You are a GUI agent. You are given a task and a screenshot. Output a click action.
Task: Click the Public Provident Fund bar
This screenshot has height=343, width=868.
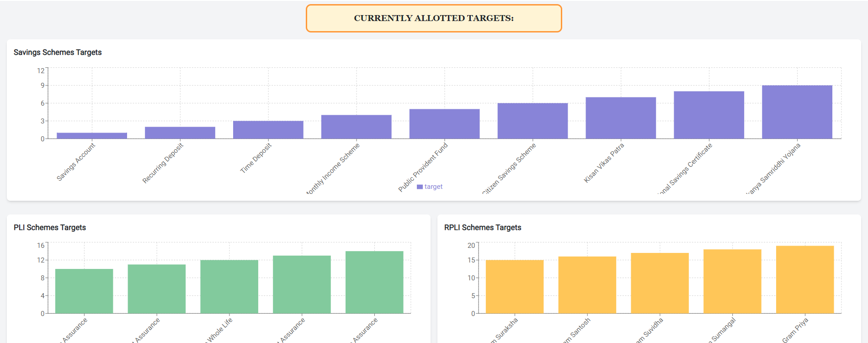click(x=445, y=124)
